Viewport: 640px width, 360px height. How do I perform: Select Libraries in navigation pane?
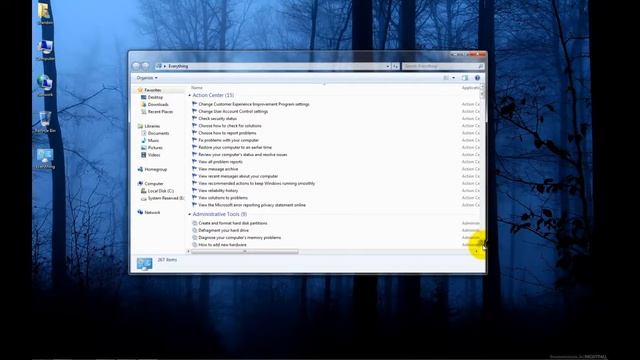(x=152, y=126)
